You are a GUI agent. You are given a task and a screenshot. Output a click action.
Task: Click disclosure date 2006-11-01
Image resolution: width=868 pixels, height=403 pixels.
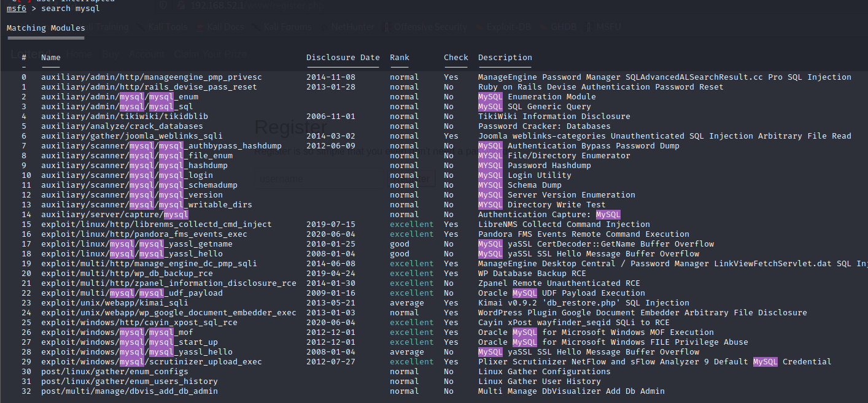(331, 117)
